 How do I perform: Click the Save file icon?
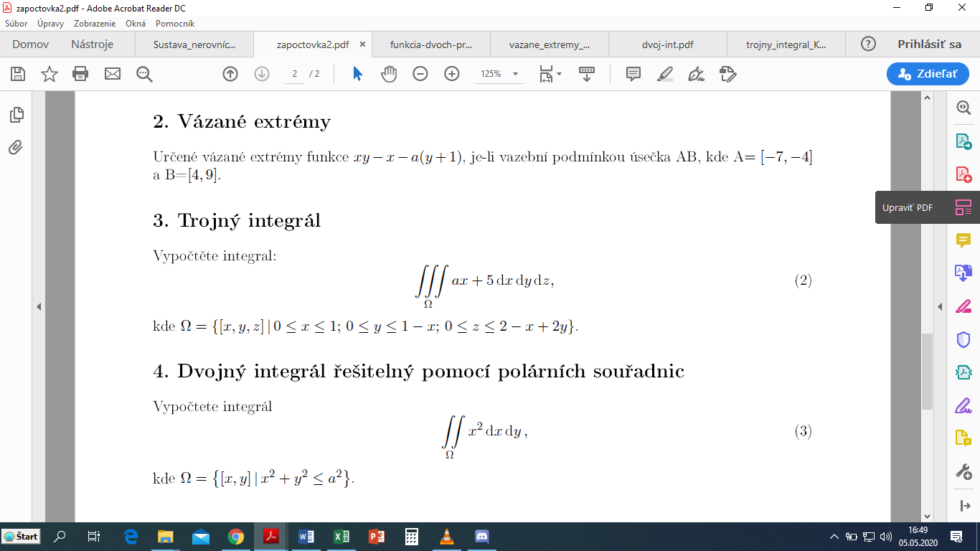(x=18, y=74)
